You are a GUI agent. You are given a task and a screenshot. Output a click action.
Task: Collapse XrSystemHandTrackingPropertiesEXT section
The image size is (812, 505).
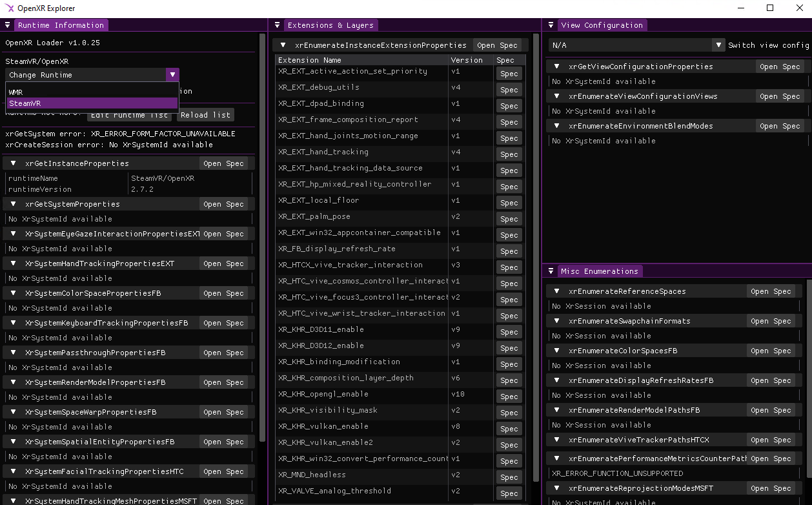click(x=13, y=263)
